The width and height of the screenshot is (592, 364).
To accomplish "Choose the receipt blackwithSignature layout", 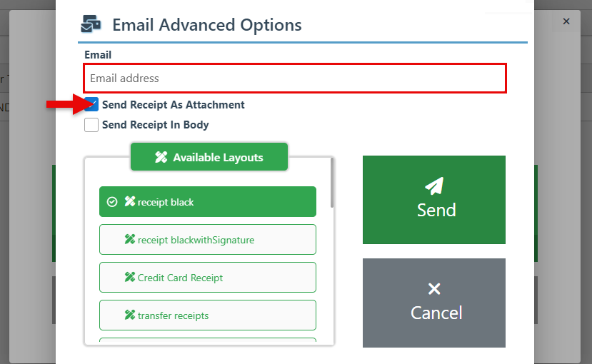I will [x=207, y=240].
